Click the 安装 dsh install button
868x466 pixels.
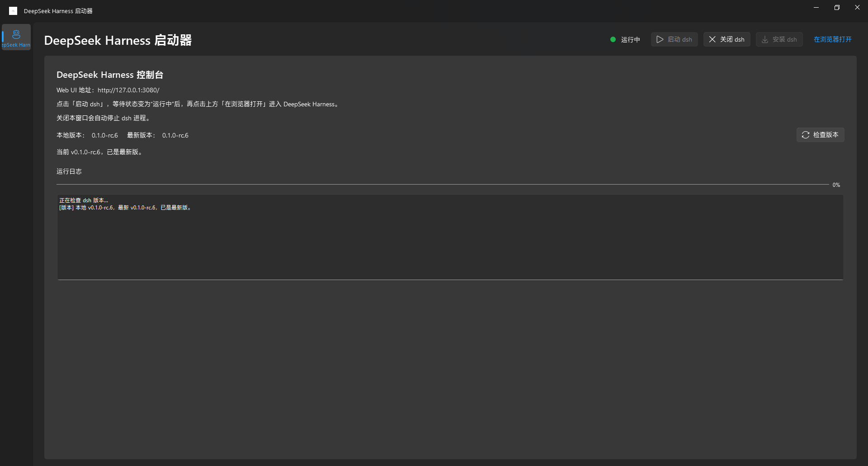[779, 39]
